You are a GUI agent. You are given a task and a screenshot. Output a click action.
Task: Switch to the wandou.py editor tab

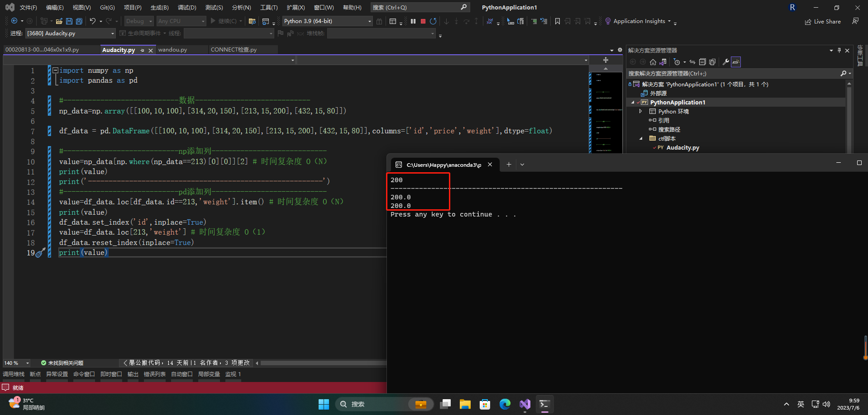[x=172, y=50]
